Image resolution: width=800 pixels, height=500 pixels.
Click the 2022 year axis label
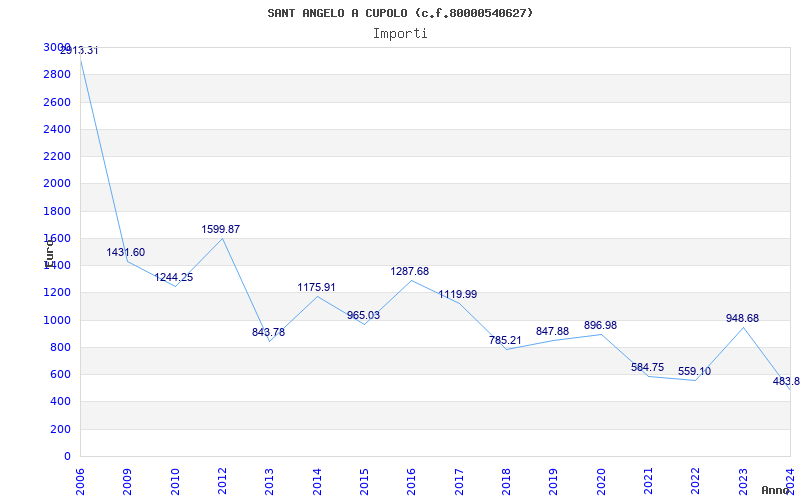click(696, 482)
